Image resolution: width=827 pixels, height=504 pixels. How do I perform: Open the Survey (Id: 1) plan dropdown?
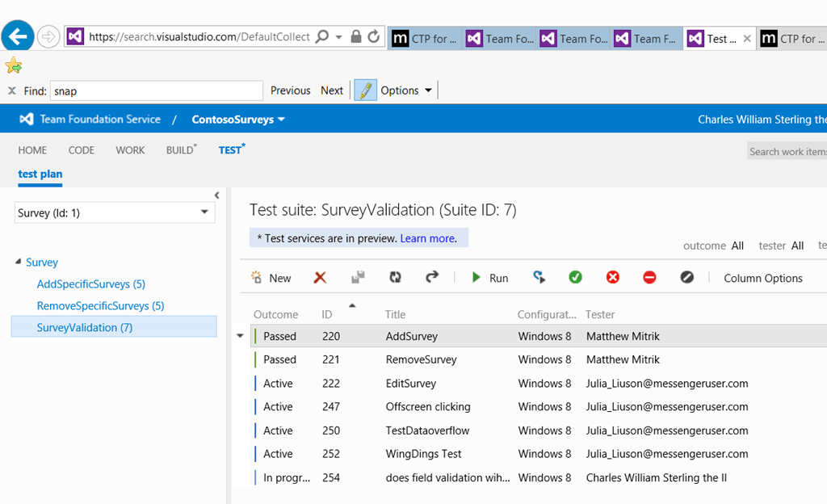115,212
